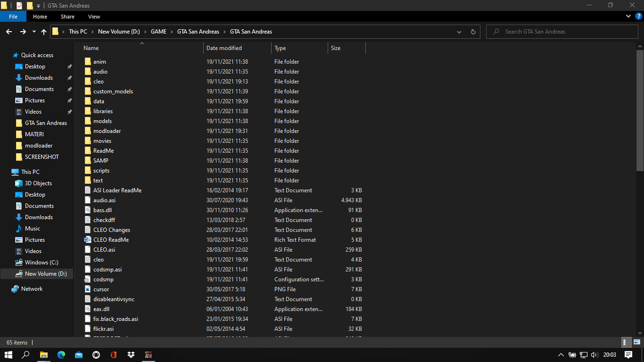Click Properties icon in title bar
This screenshot has width=644, height=362.
click(x=19, y=6)
